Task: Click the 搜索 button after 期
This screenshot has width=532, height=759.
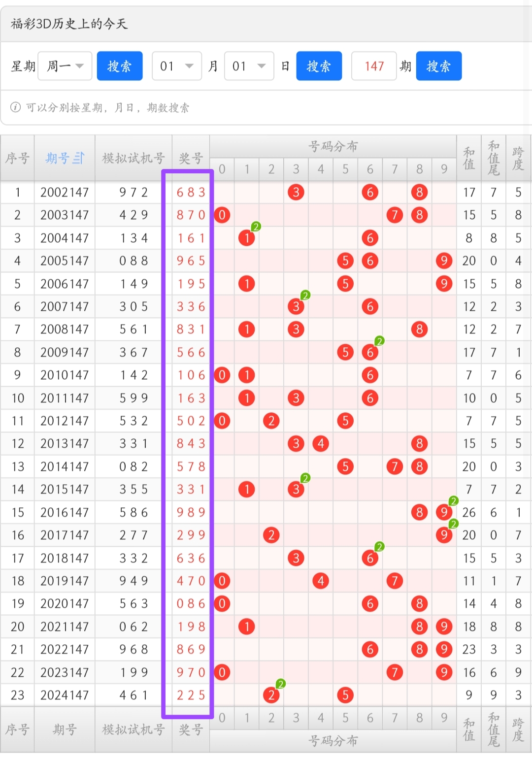Action: point(439,66)
